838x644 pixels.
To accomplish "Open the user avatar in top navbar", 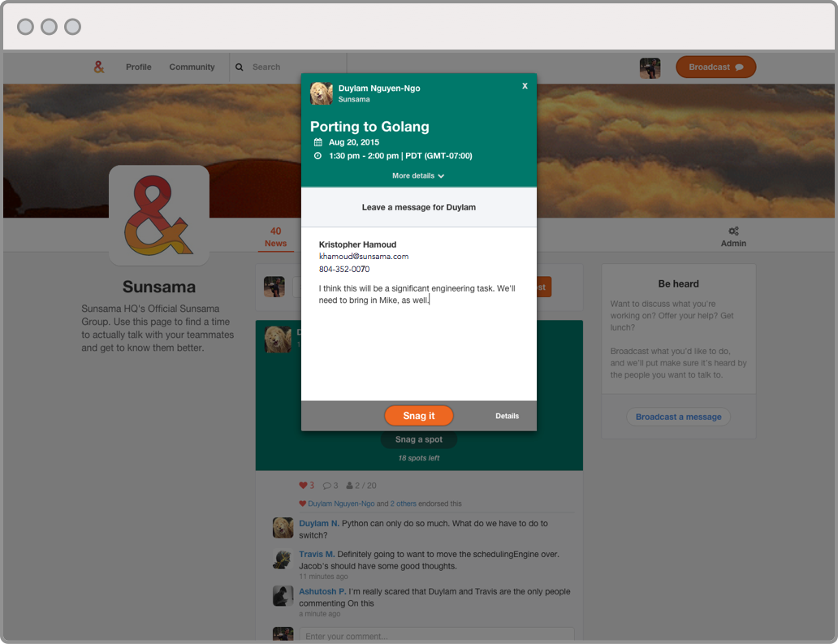I will click(650, 68).
